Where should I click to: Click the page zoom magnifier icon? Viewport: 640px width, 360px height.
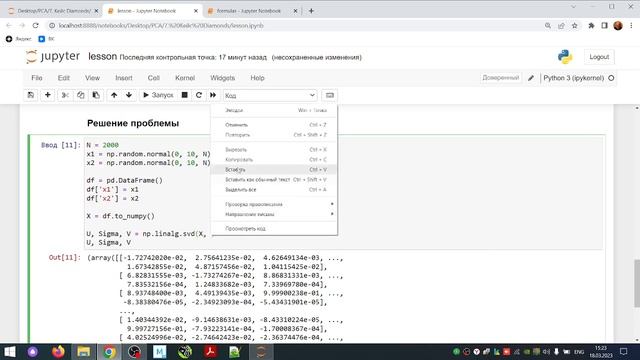pos(548,25)
